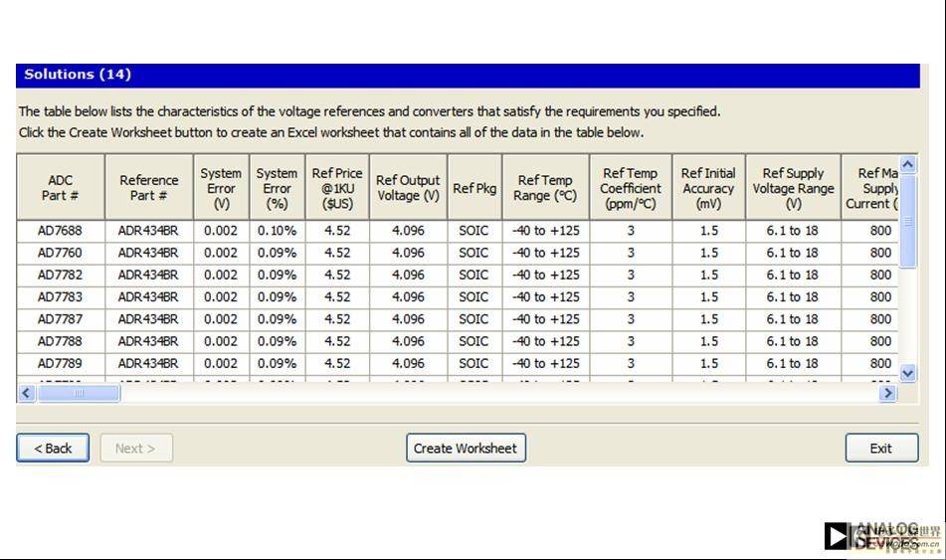This screenshot has width=946, height=560.
Task: Click the Ref Temp Coefficient column header
Action: [x=631, y=187]
